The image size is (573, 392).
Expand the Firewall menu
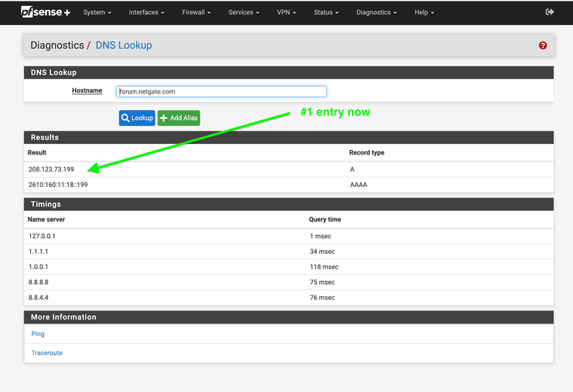coord(196,12)
